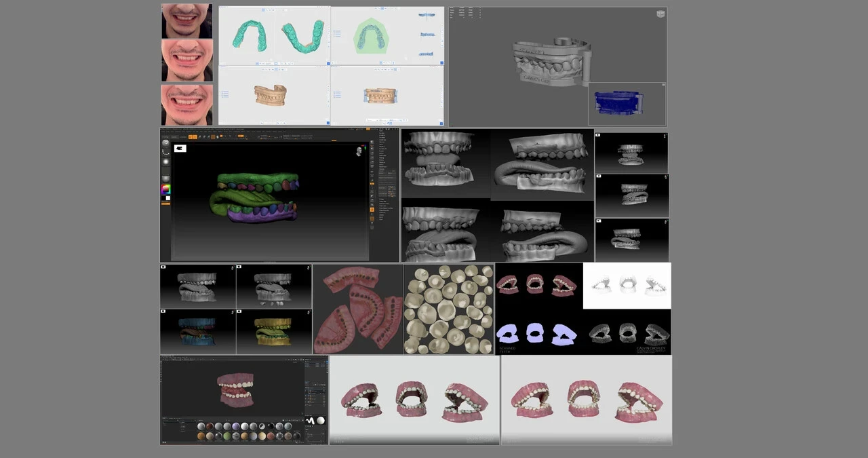Click the material sphere in ZBrush left shelf
This screenshot has width=868, height=458.
click(165, 179)
